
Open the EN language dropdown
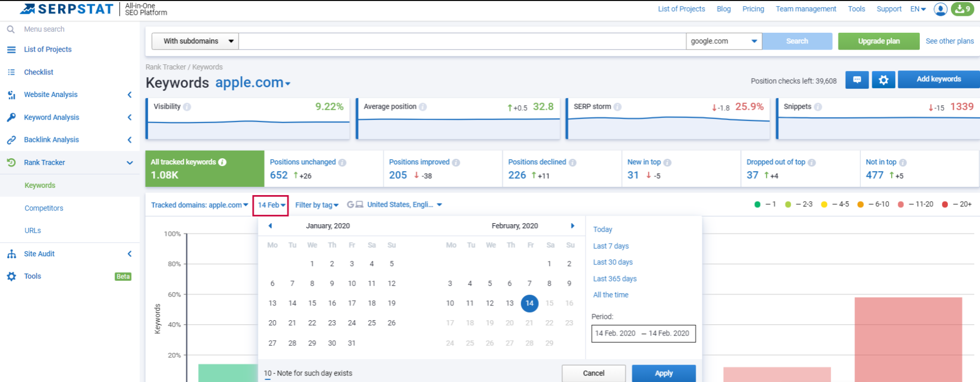click(x=918, y=9)
